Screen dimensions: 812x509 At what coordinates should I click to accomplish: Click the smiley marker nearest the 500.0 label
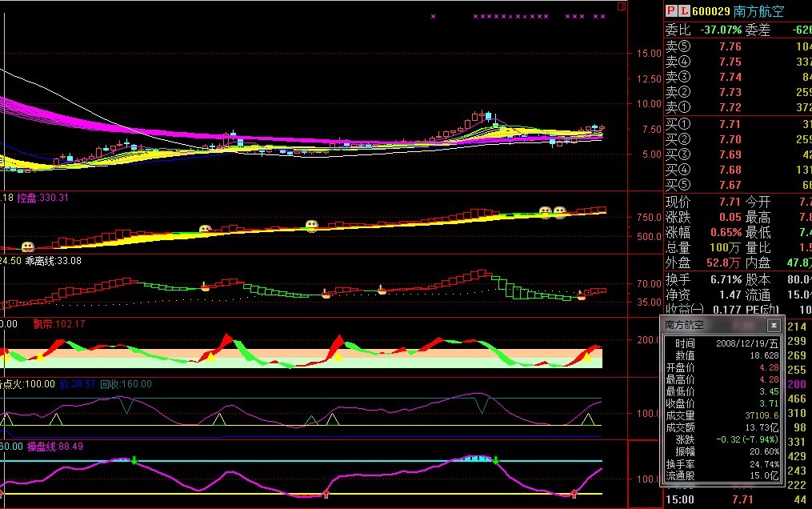(x=560, y=210)
